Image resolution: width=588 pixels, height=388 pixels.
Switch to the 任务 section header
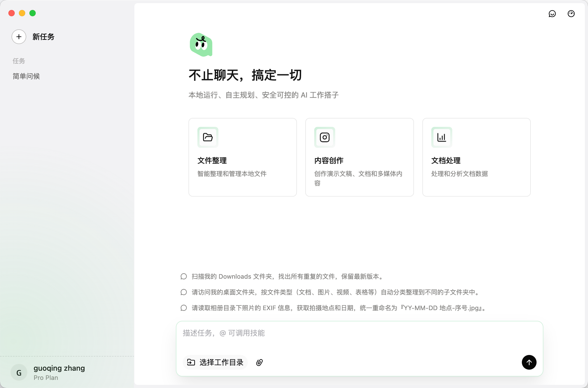point(19,61)
